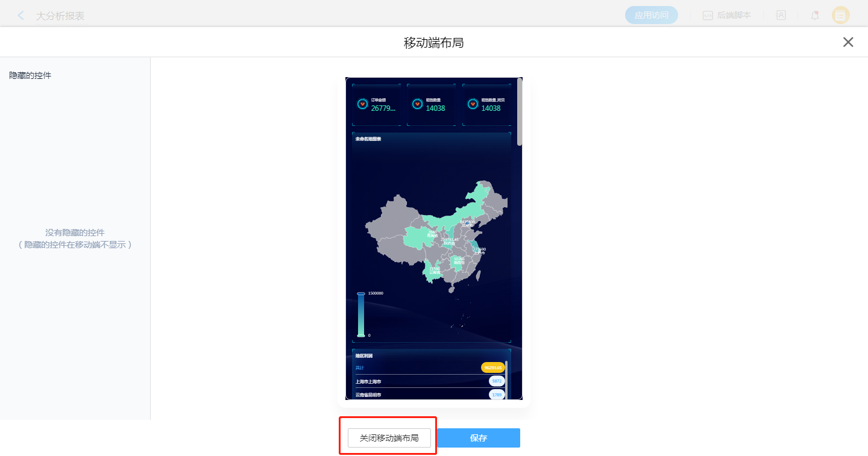Click the 关闭移动端布局 button

pos(389,438)
